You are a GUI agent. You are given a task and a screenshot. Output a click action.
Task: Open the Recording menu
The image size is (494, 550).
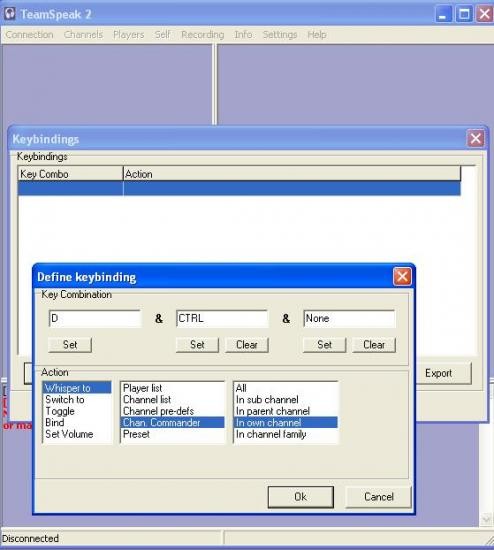click(202, 34)
